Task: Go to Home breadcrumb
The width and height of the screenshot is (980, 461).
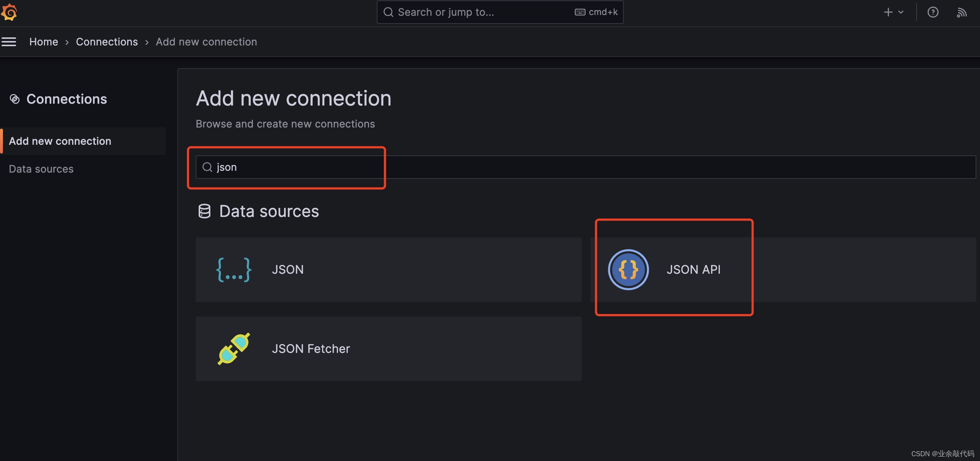Action: coord(44,42)
